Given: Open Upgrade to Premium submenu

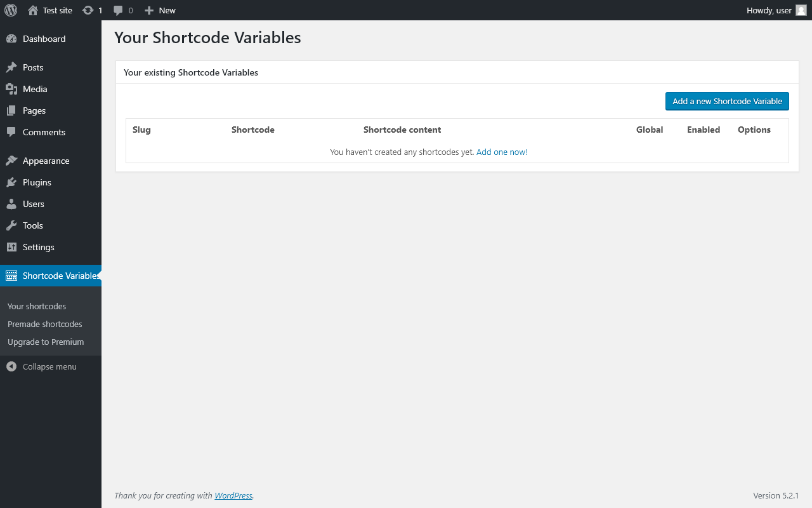Looking at the screenshot, I should (46, 342).
